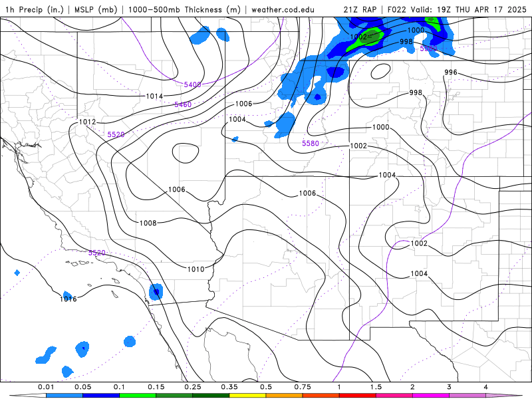This screenshot has height=399, width=532.
Task: Click the 1008 isobar label
Action: (148, 223)
